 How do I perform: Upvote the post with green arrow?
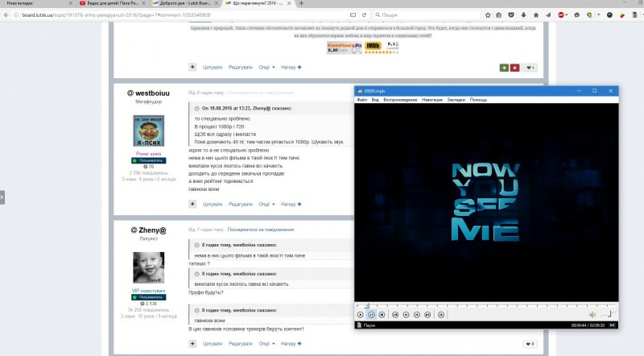coord(504,68)
